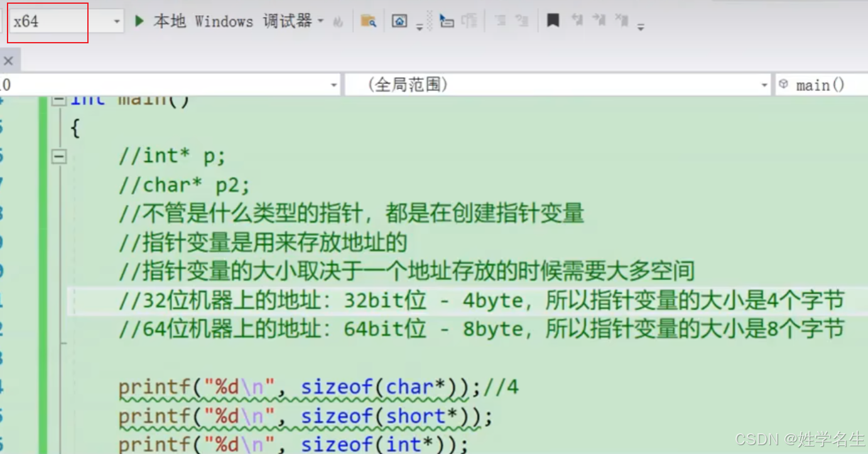Go to the previous bookmark
This screenshot has width=868, height=454.
577,21
